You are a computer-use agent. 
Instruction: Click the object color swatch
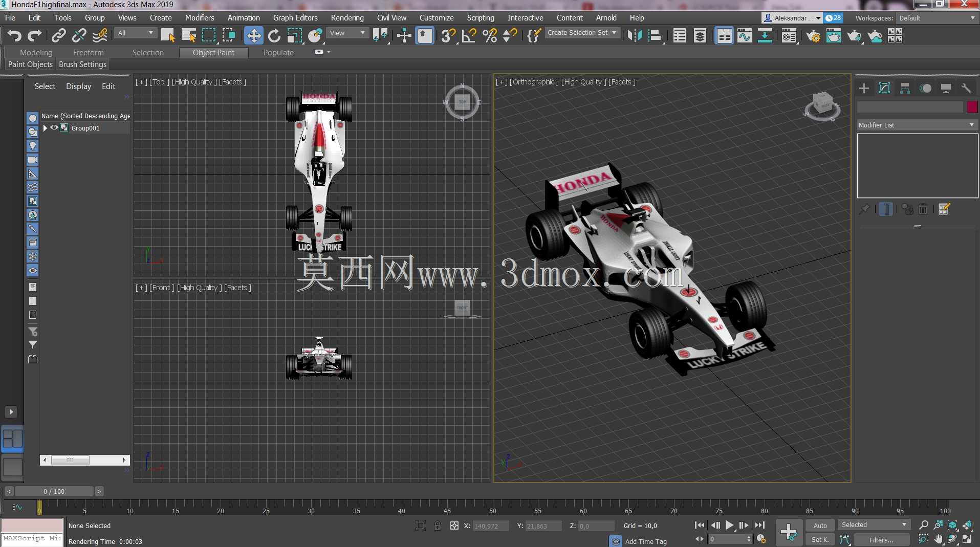click(x=972, y=106)
